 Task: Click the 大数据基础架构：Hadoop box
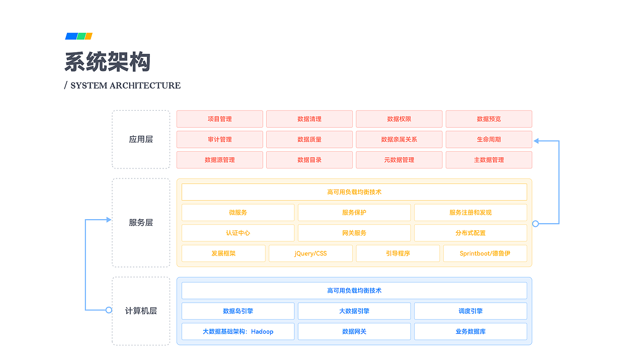238,331
